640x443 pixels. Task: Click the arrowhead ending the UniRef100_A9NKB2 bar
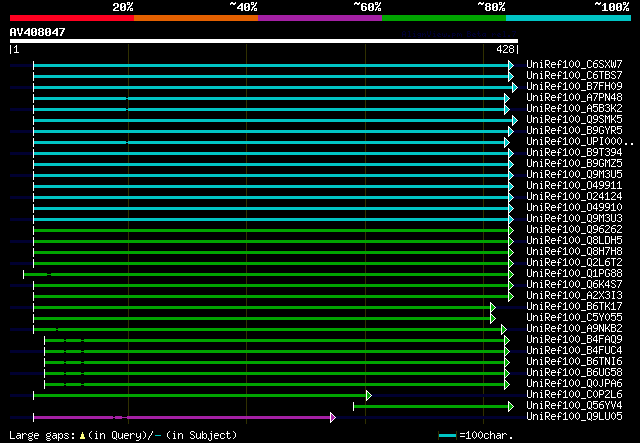click(504, 329)
